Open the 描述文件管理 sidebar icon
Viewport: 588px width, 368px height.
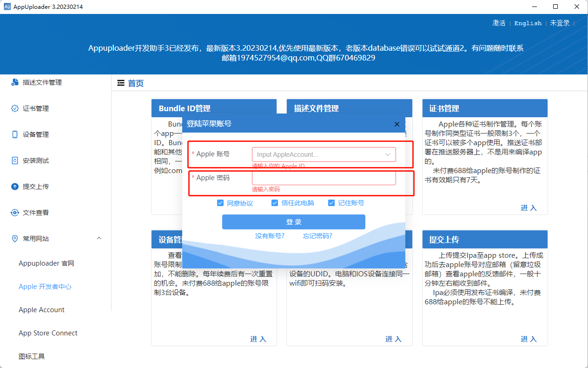[x=14, y=82]
